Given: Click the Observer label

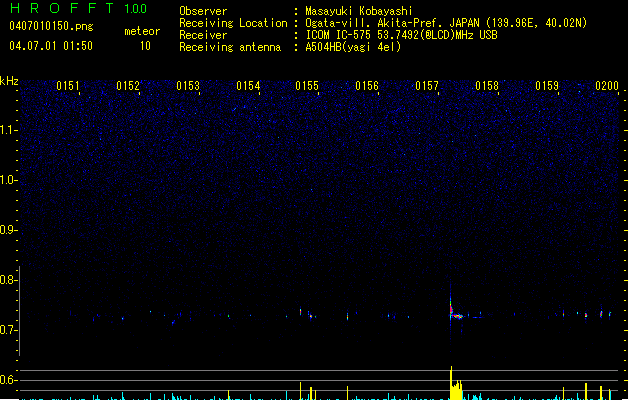Looking at the screenshot, I should (203, 11).
